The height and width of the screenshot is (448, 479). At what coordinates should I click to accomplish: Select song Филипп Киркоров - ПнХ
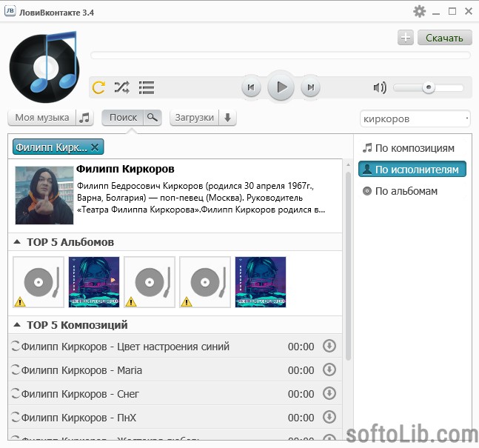pos(175,417)
